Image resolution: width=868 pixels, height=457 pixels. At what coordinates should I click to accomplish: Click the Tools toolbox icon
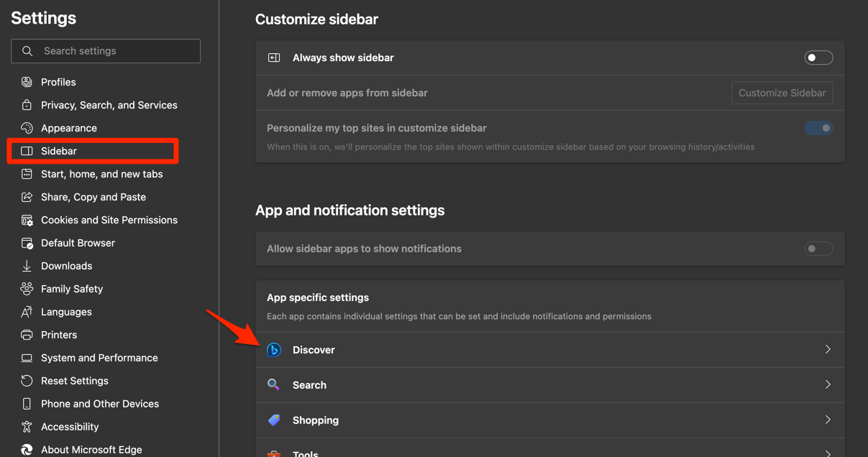click(x=274, y=453)
